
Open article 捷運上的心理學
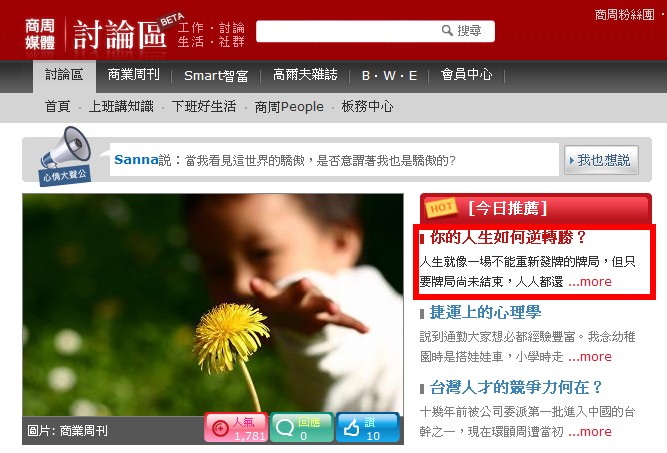(x=485, y=312)
